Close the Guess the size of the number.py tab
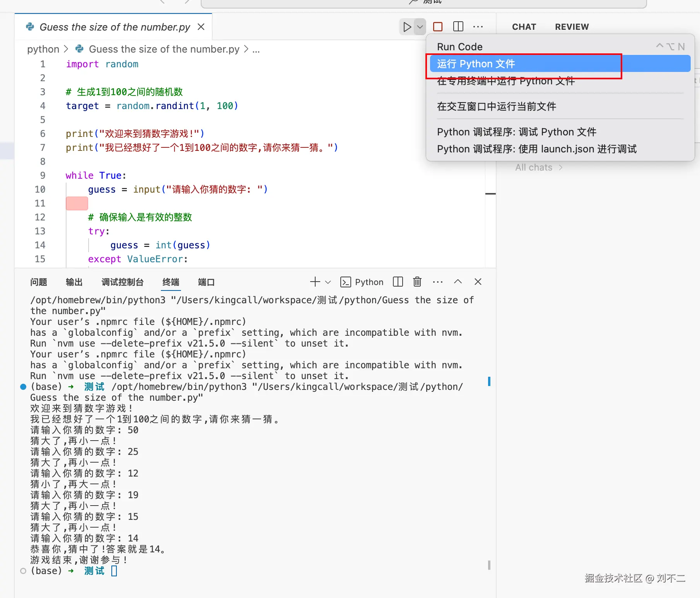Viewport: 700px width, 598px height. 201,27
